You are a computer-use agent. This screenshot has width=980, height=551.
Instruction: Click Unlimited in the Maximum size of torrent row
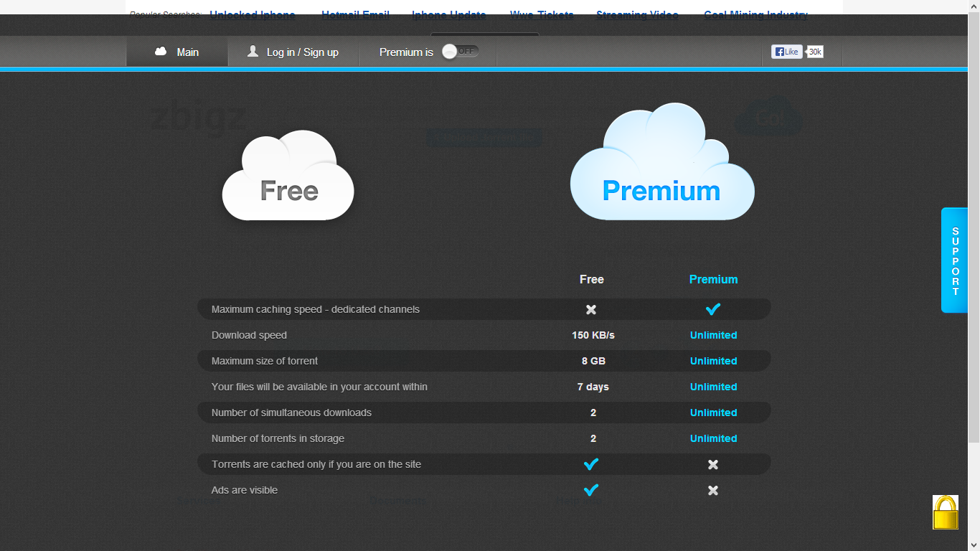pos(714,361)
